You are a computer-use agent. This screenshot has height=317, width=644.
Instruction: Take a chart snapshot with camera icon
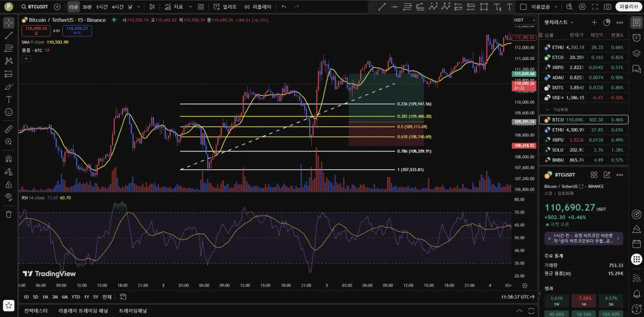point(608,7)
